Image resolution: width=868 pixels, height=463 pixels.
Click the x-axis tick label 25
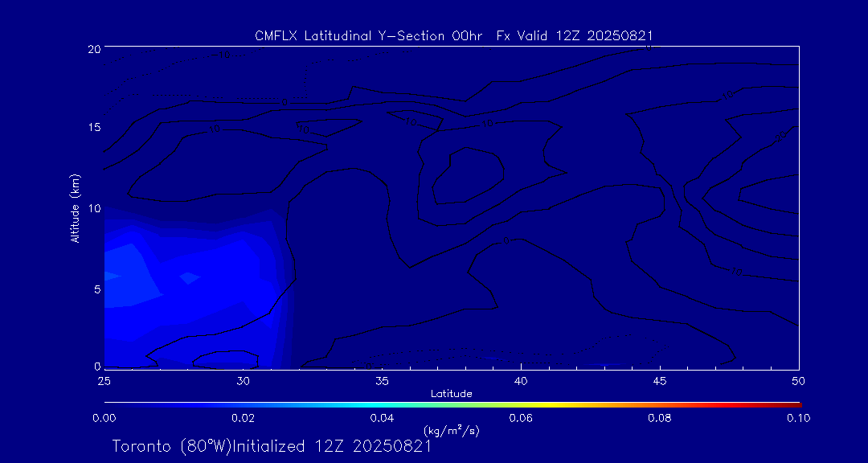104,381
